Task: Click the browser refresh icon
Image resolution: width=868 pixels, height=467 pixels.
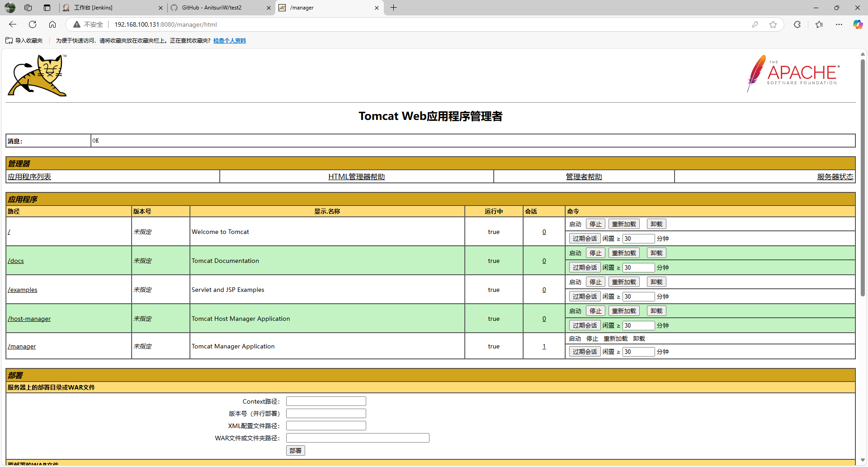Action: [x=33, y=24]
